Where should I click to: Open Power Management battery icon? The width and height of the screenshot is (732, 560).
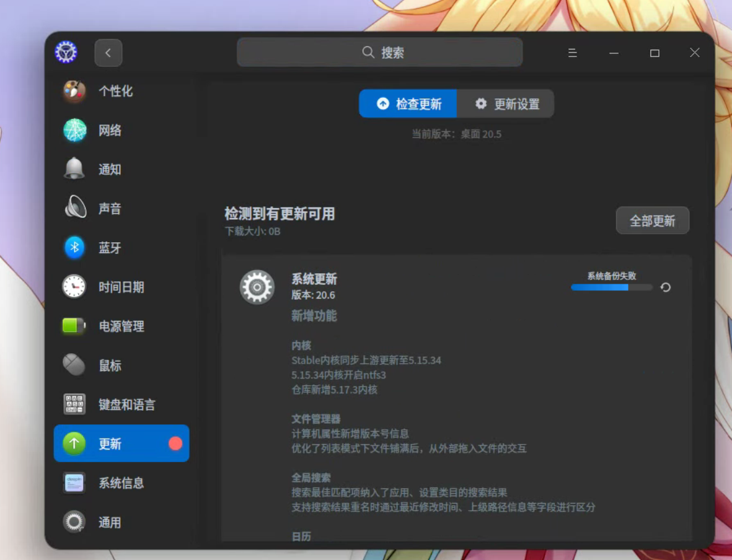[x=74, y=326]
